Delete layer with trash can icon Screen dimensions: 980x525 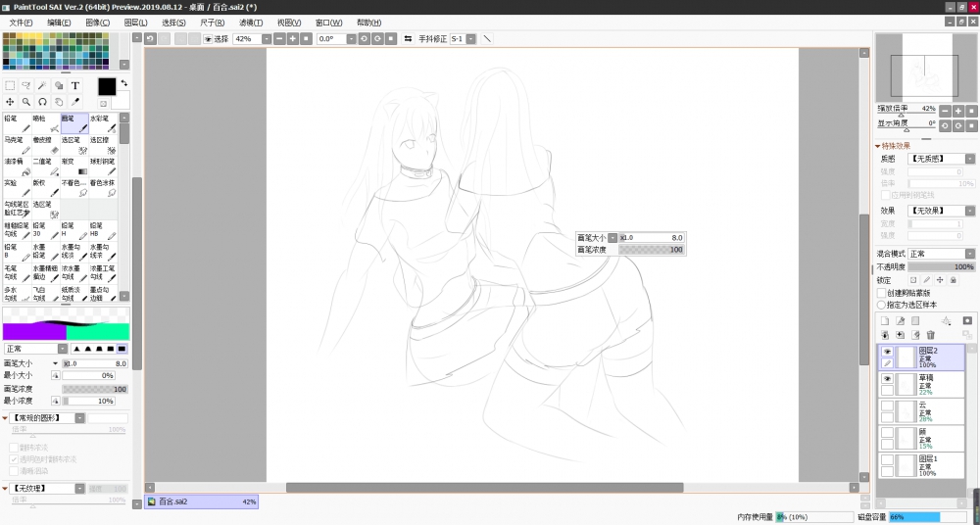tap(931, 335)
